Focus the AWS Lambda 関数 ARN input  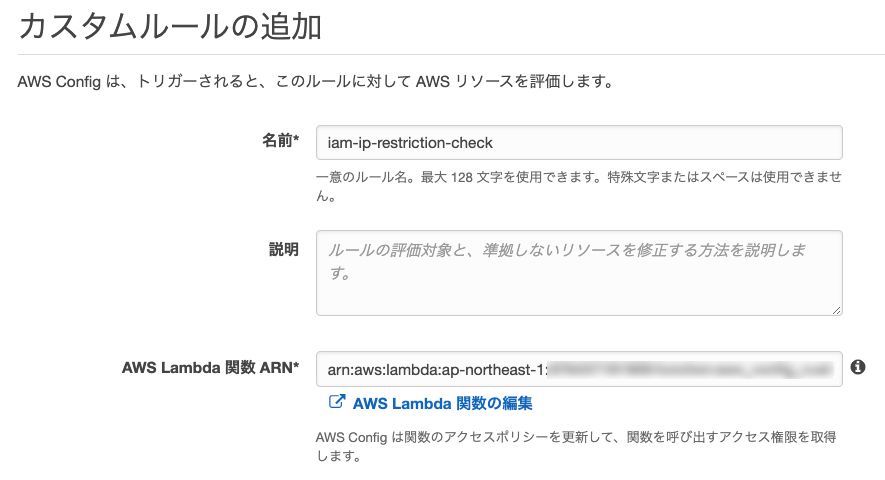pyautogui.click(x=578, y=369)
